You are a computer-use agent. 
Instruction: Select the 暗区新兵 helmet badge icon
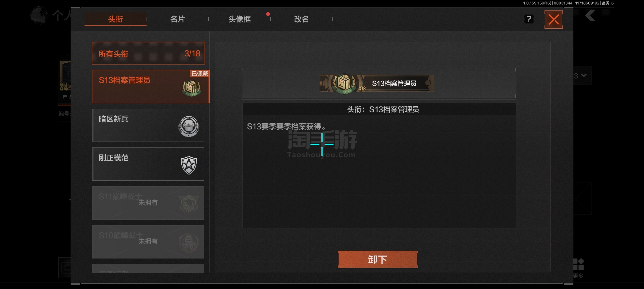[x=189, y=126]
